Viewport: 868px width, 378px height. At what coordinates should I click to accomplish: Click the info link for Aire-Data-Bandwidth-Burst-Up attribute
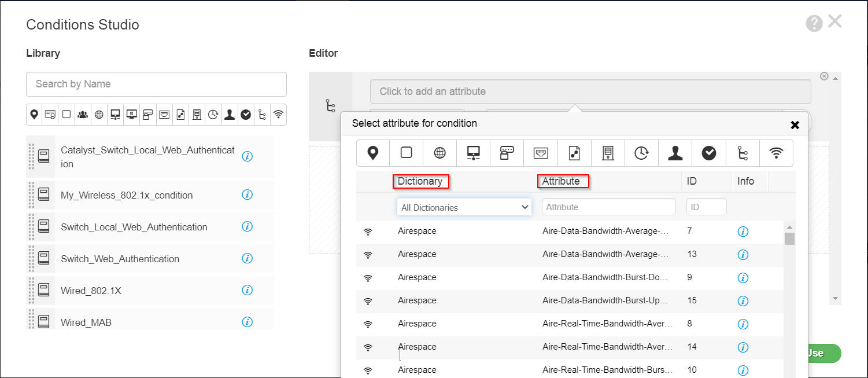click(743, 301)
